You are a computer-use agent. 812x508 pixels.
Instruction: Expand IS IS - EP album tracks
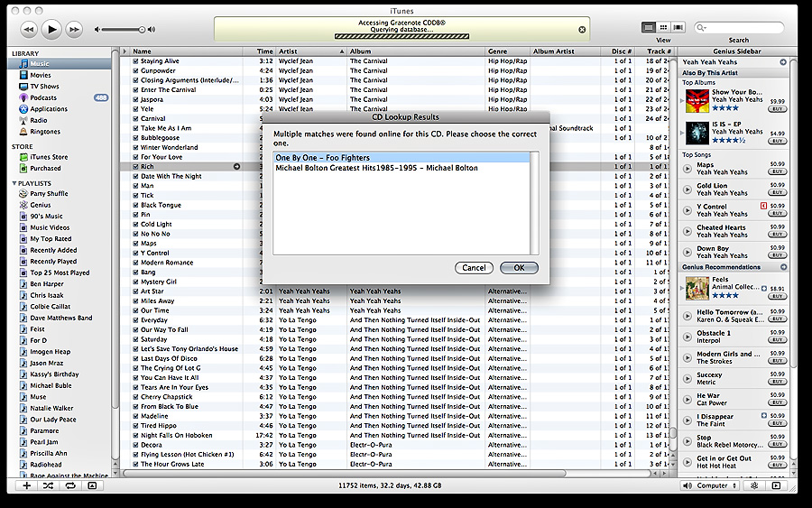[x=682, y=133]
